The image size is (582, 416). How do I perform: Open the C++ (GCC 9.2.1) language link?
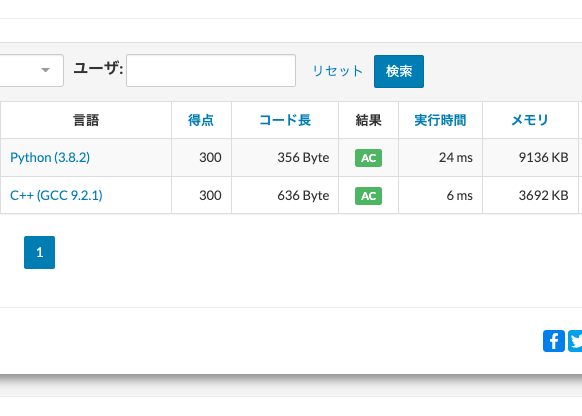click(56, 195)
